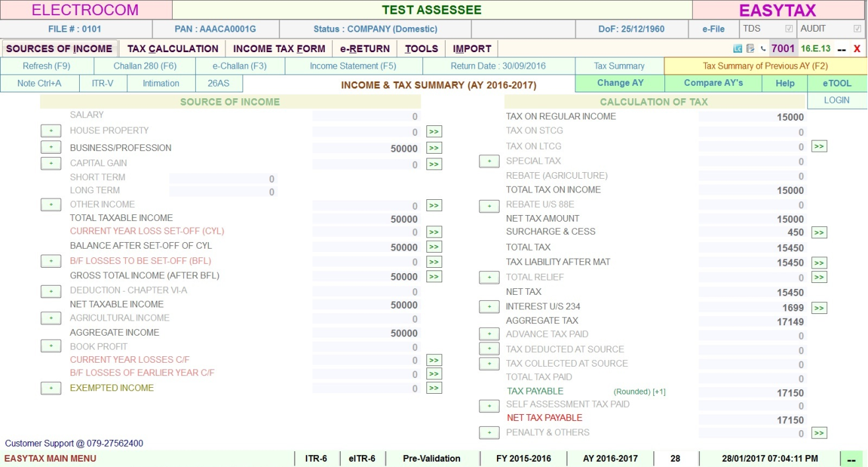868x467 pixels.
Task: Click the plus icon beside Self Assessment Tax Paid
Action: point(488,406)
